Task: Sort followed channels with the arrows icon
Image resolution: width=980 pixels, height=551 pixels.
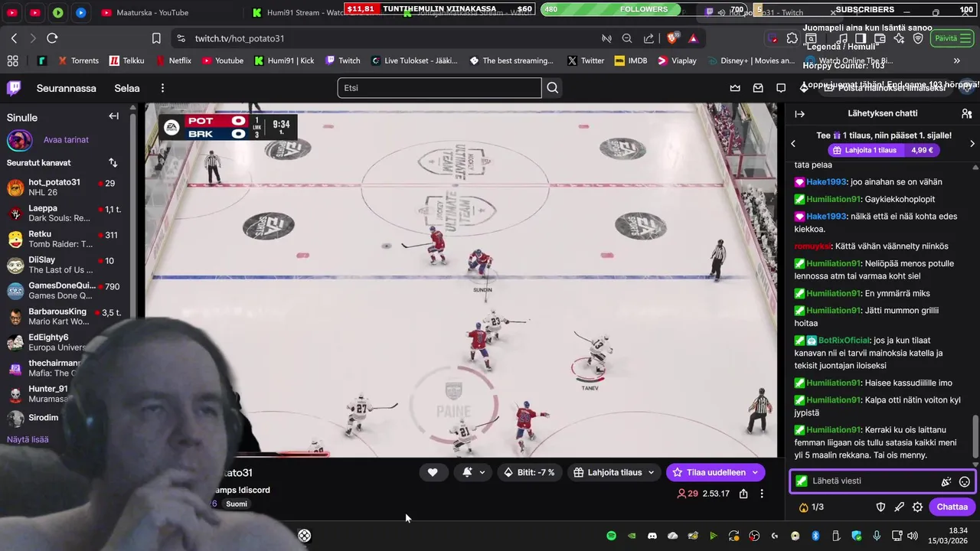Action: tap(113, 163)
